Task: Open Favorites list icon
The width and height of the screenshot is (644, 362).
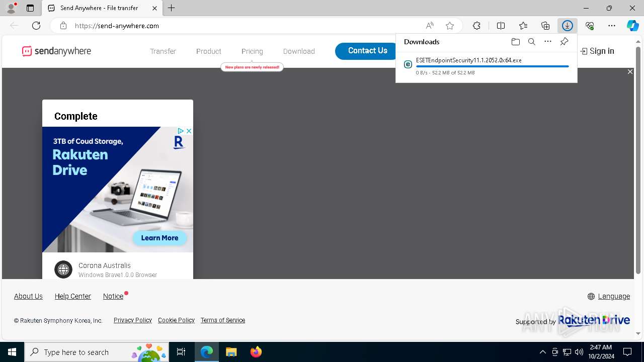Action: (x=523, y=26)
